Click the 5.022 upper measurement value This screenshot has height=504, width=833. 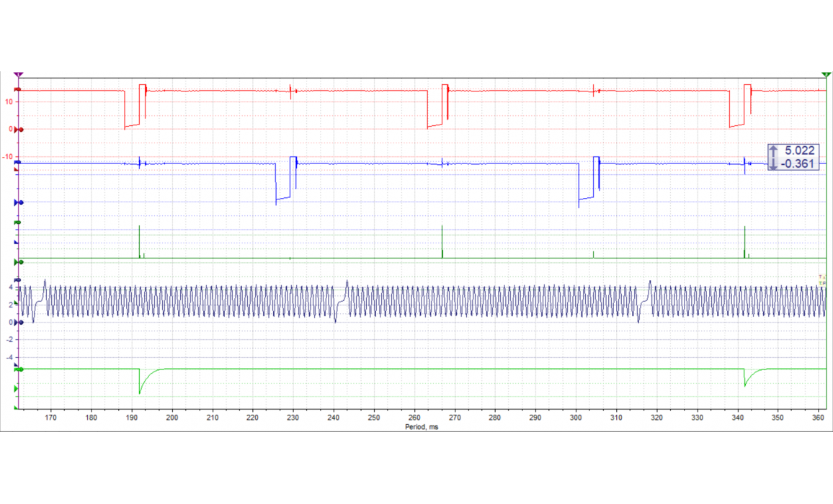tap(798, 150)
